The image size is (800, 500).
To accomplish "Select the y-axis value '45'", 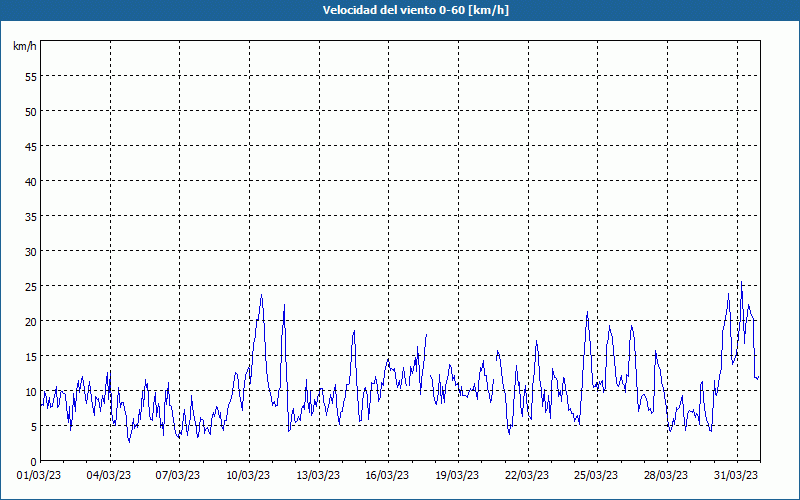I will coord(31,146).
